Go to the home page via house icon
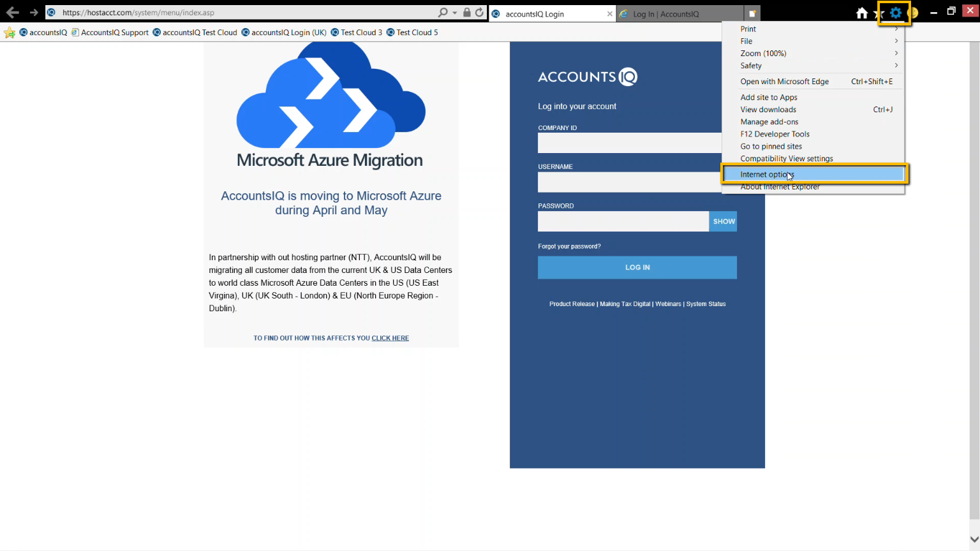This screenshot has width=980, height=551. tap(862, 13)
